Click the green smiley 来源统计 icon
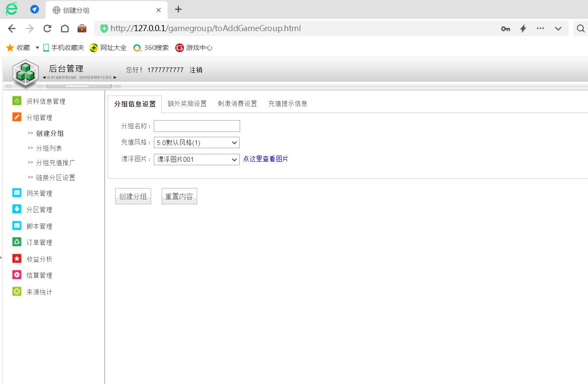This screenshot has width=588, height=384. click(17, 292)
